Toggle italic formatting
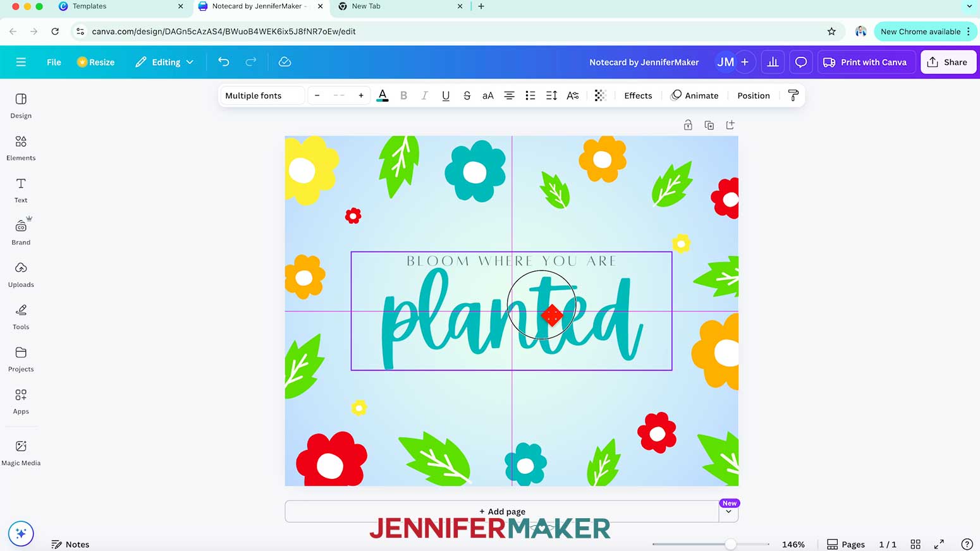The height and width of the screenshot is (551, 980). (x=424, y=95)
